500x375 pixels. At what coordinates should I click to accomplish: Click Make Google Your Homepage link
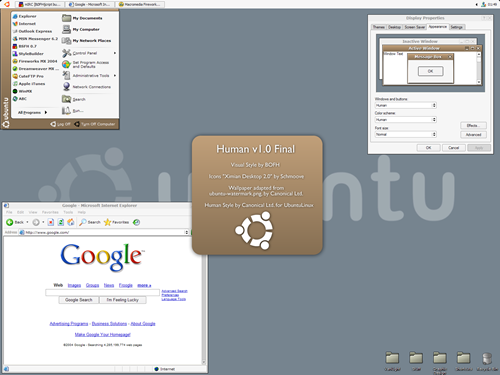[103, 334]
